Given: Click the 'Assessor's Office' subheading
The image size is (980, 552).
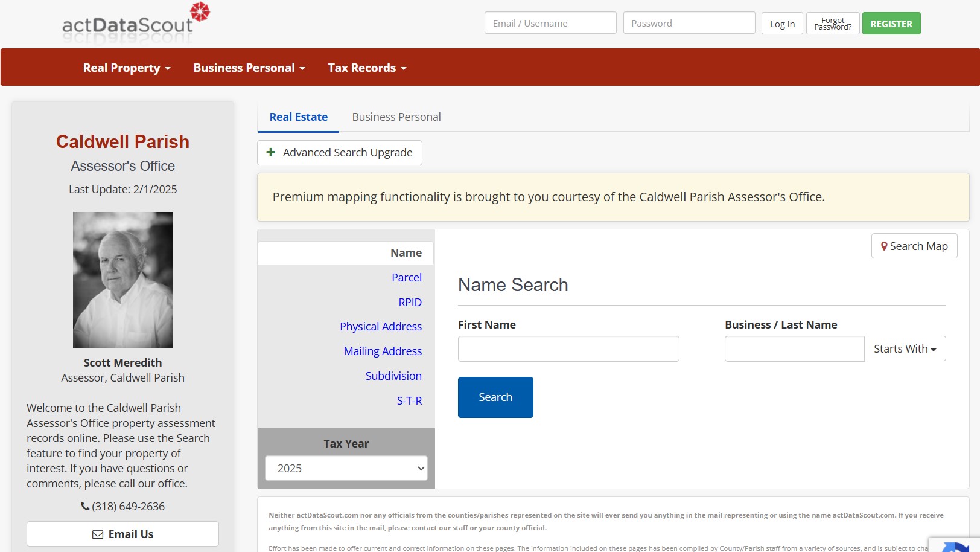Looking at the screenshot, I should pyautogui.click(x=122, y=165).
